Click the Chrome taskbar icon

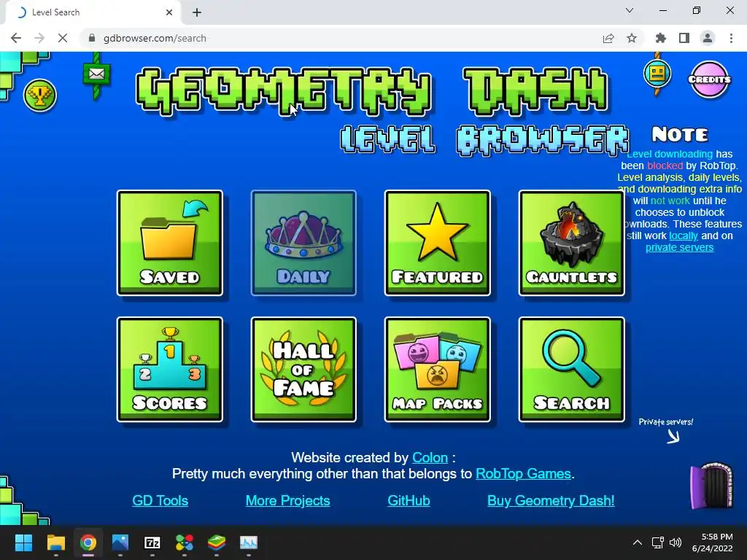(x=88, y=542)
